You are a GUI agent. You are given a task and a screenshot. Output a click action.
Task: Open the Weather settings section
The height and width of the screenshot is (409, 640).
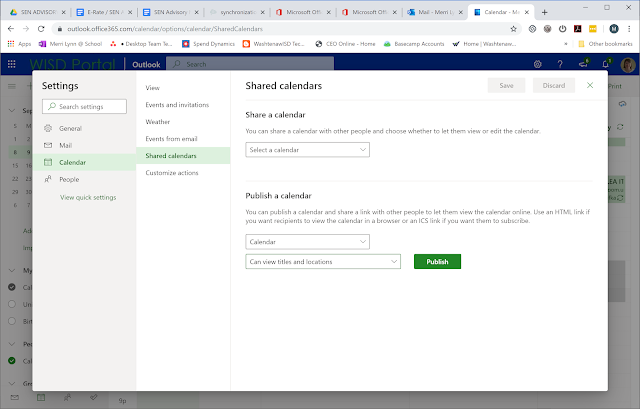[x=160, y=122]
